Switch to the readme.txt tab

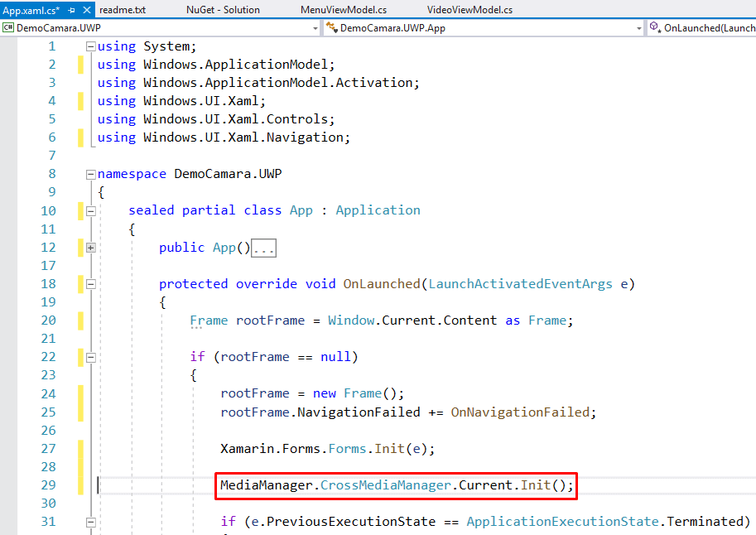tap(123, 10)
